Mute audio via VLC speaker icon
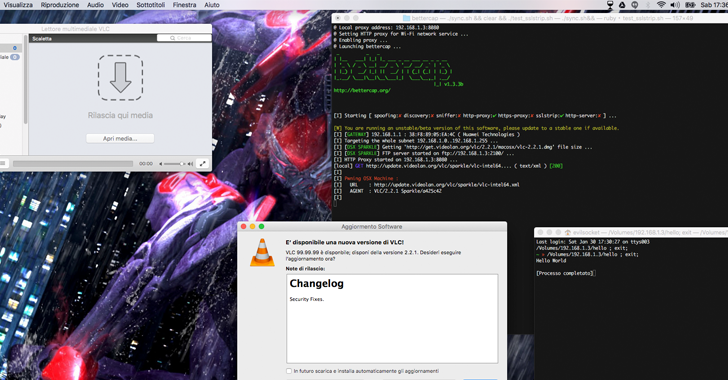 click(x=161, y=164)
